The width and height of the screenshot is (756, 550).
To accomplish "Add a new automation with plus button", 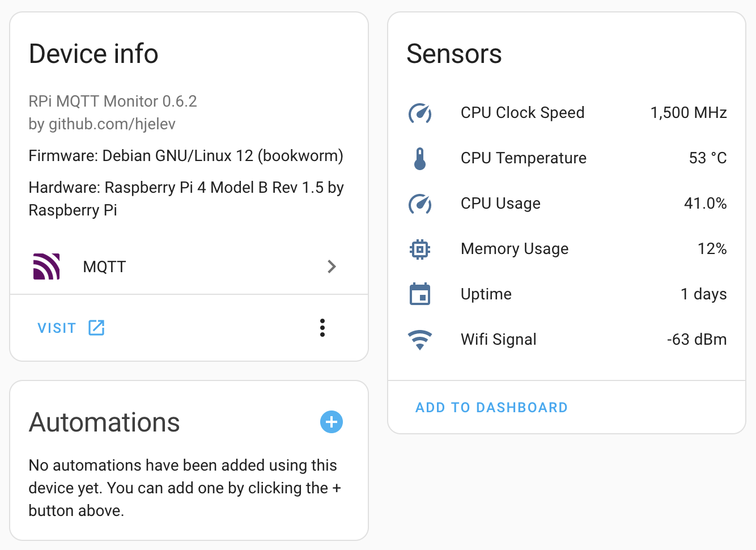I will pyautogui.click(x=332, y=422).
